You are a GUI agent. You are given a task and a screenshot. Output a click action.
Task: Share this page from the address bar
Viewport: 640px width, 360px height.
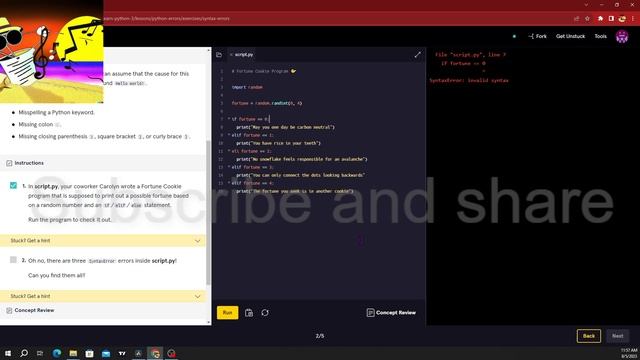pos(576,18)
